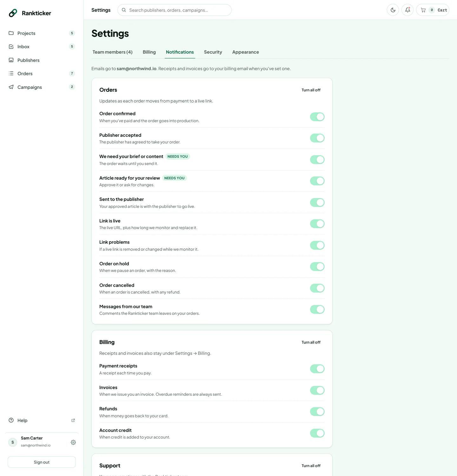Image resolution: width=457 pixels, height=476 pixels.
Task: Click the external-link icon beside Help
Action: click(x=73, y=420)
